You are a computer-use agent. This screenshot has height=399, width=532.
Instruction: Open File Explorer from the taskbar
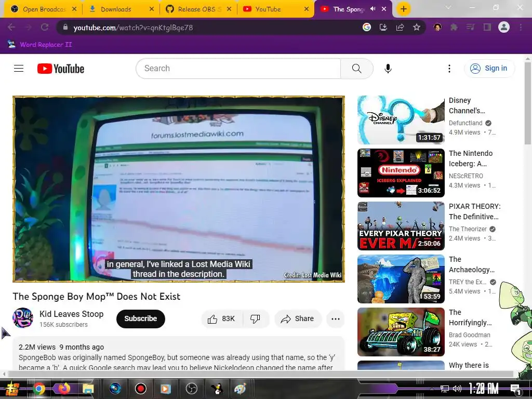(88, 389)
